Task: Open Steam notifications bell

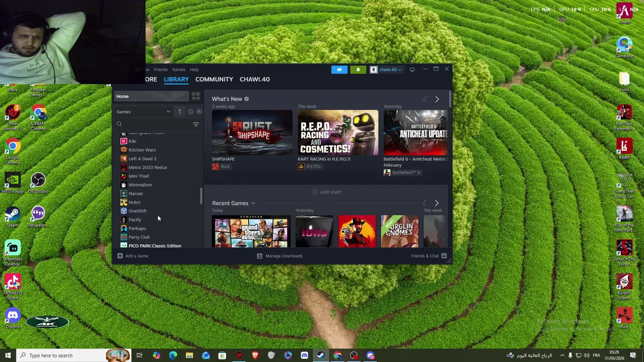Action: (x=358, y=69)
